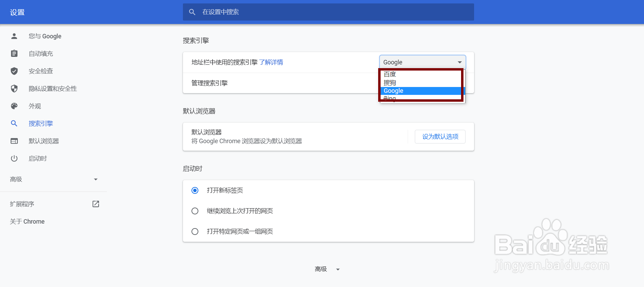Open 关于 Chrome page
The width and height of the screenshot is (644, 287).
(27, 221)
